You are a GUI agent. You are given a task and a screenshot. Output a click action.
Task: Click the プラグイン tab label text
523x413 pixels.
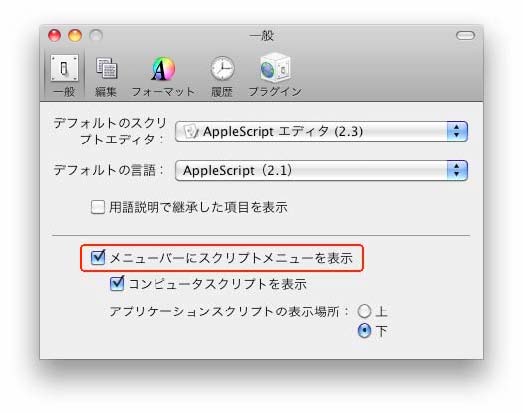(275, 91)
